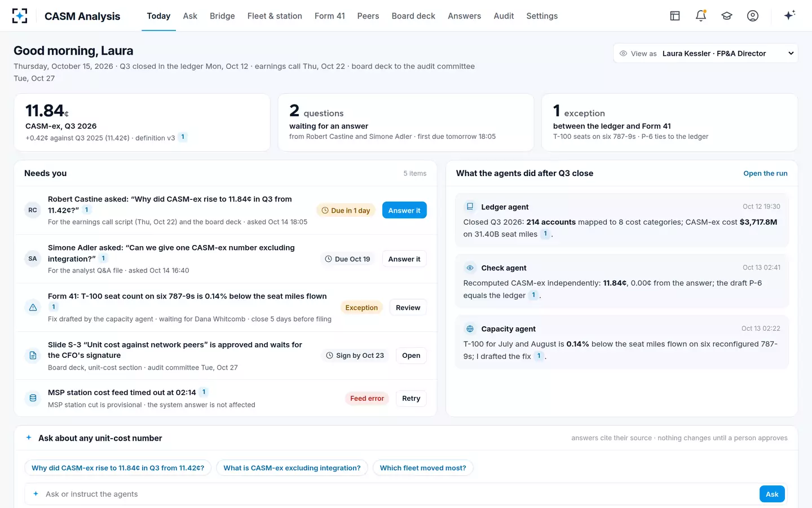Click the RC avatar for Robert Castine
Viewport: 812px width, 508px height.
tap(33, 210)
